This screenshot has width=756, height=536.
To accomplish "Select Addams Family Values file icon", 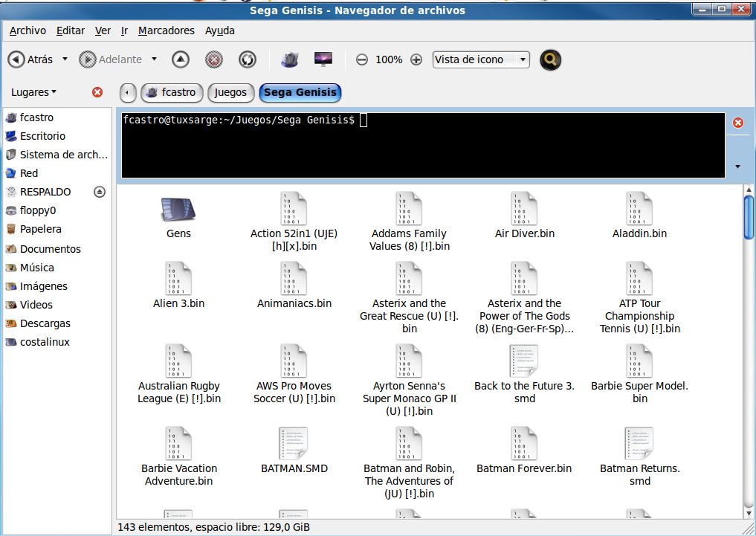I will coord(409,209).
